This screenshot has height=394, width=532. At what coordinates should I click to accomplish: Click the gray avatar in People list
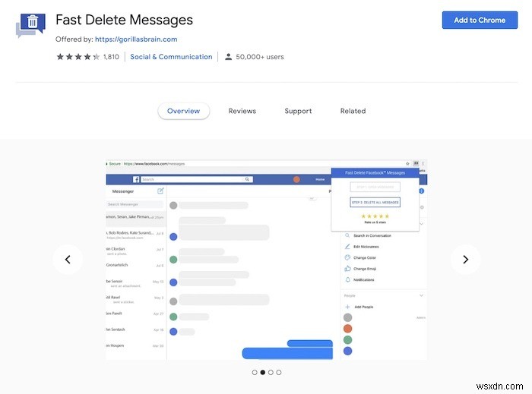347,317
